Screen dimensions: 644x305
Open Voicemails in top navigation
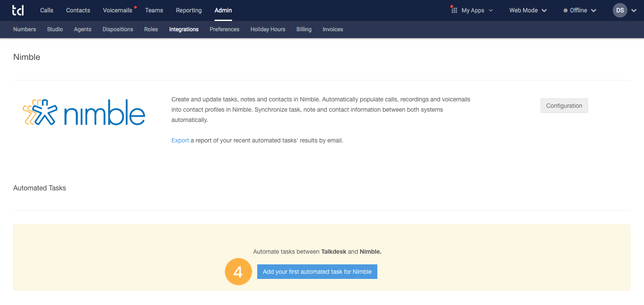118,10
